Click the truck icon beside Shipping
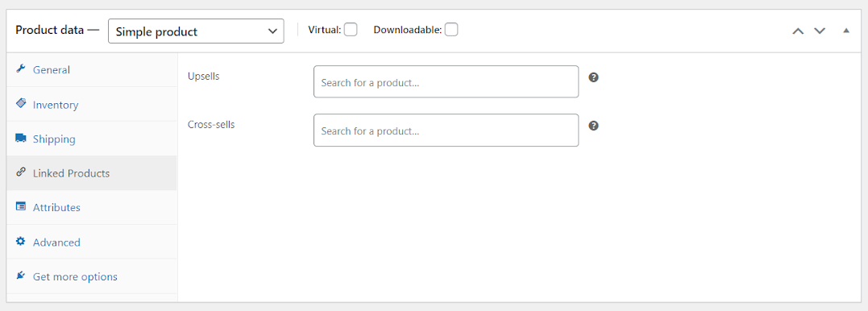868x311 pixels. pyautogui.click(x=21, y=138)
